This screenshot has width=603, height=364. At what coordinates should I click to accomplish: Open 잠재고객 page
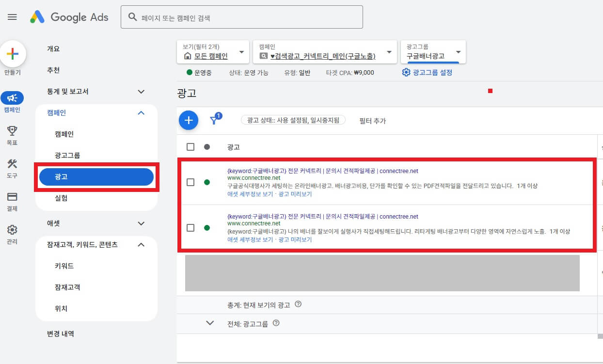(67, 287)
